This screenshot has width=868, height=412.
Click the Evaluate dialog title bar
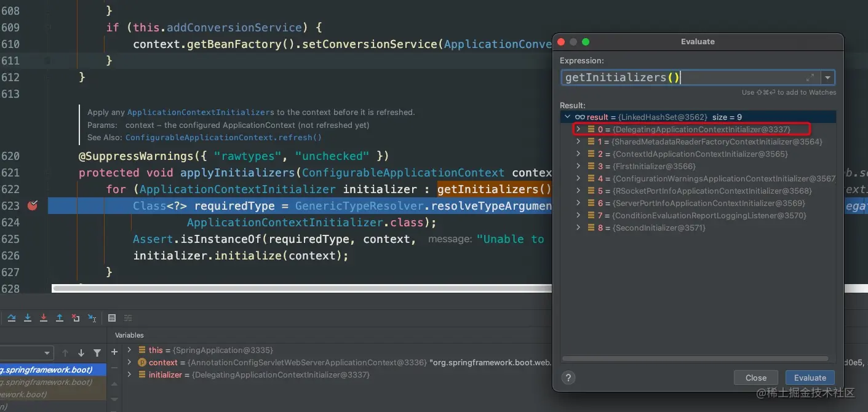[x=698, y=41]
